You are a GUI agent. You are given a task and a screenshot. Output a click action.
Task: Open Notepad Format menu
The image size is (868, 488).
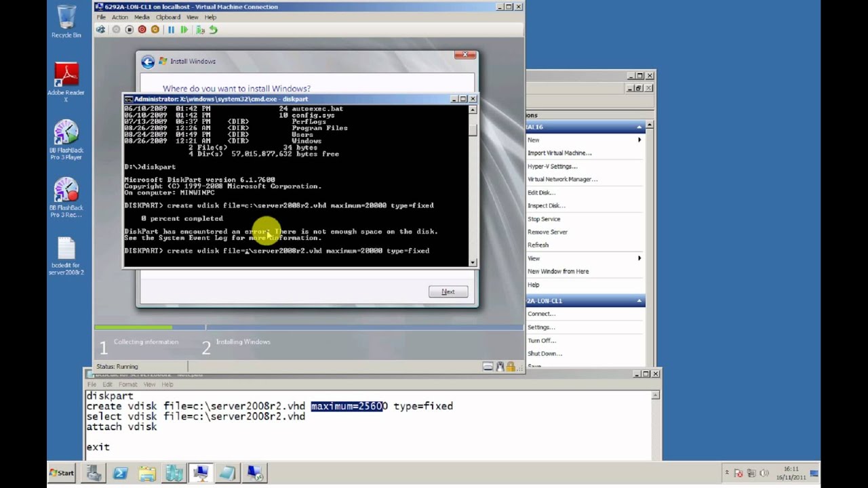point(127,384)
